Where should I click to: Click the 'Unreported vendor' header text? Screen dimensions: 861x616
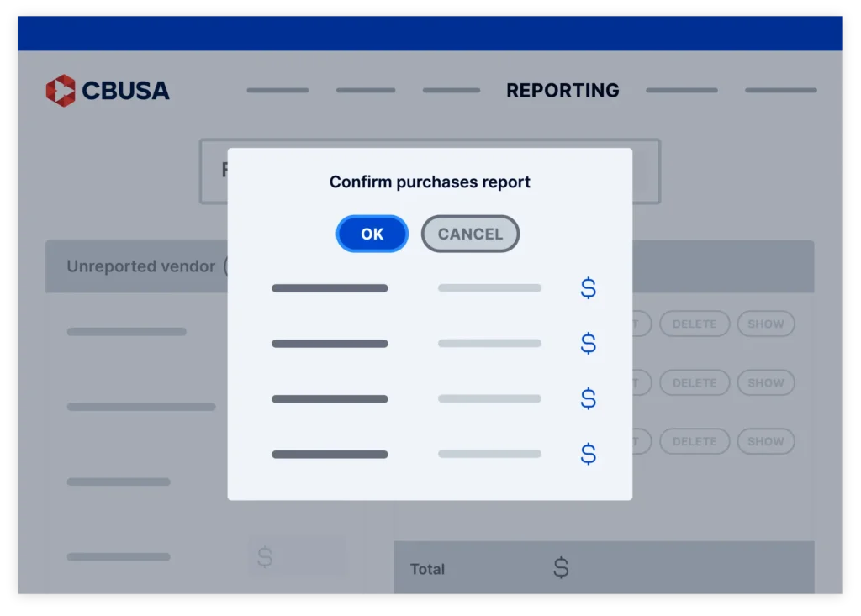click(141, 266)
